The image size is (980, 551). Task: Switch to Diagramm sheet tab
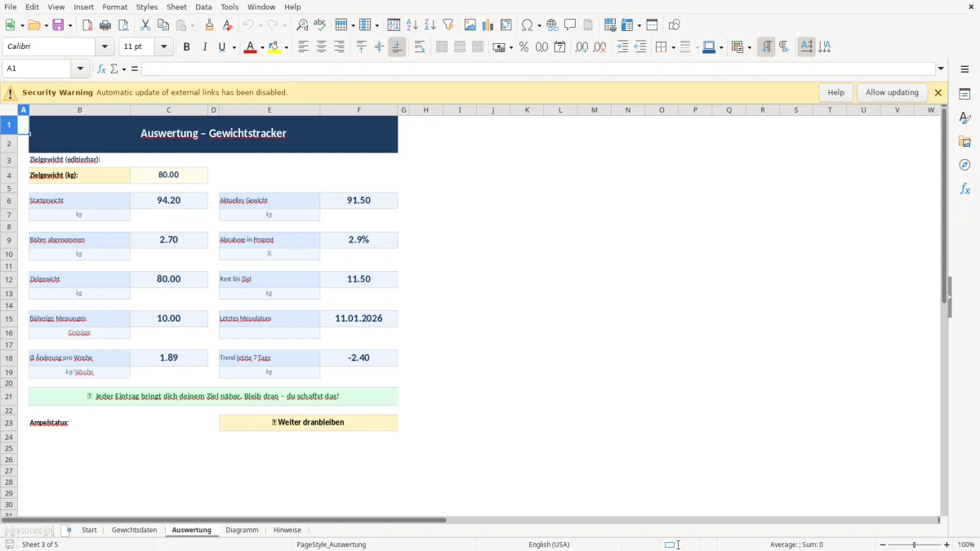pyautogui.click(x=242, y=530)
